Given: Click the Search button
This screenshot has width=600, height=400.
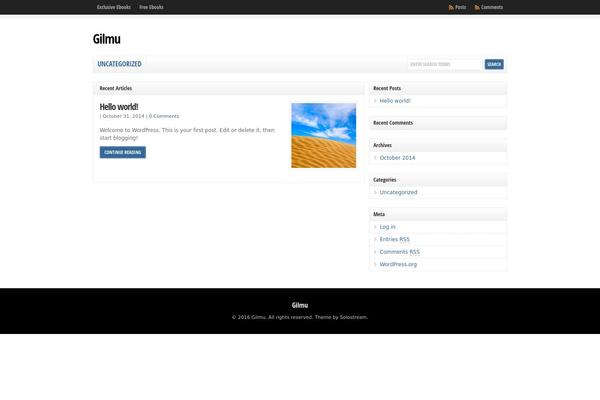Looking at the screenshot, I should [x=494, y=64].
